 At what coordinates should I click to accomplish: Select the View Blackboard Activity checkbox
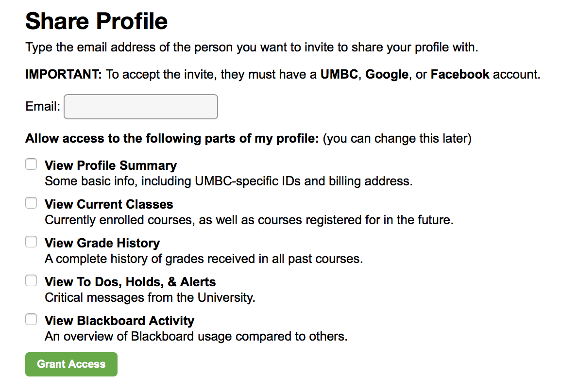31,320
